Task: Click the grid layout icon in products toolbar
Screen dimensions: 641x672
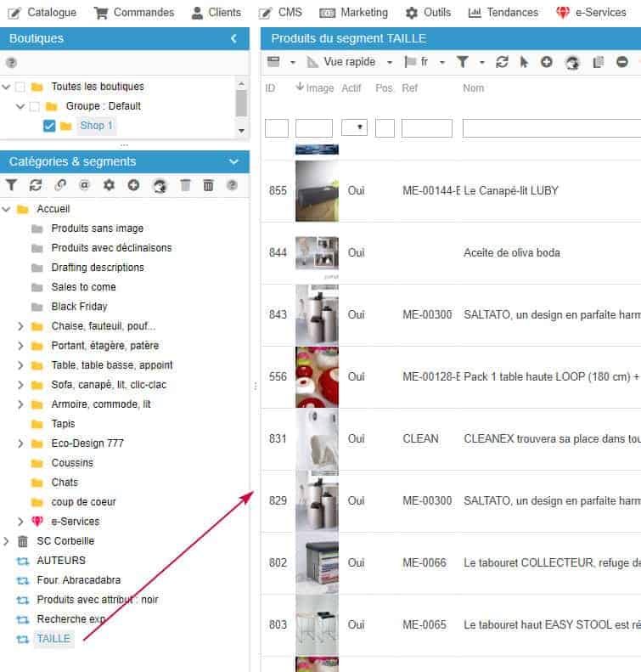Action: point(273,62)
